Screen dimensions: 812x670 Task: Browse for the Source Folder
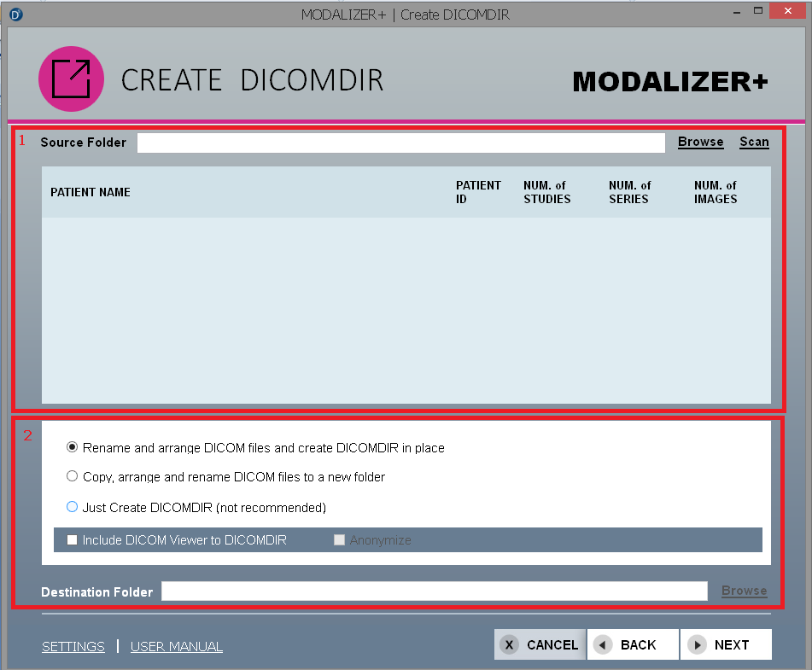(x=700, y=142)
